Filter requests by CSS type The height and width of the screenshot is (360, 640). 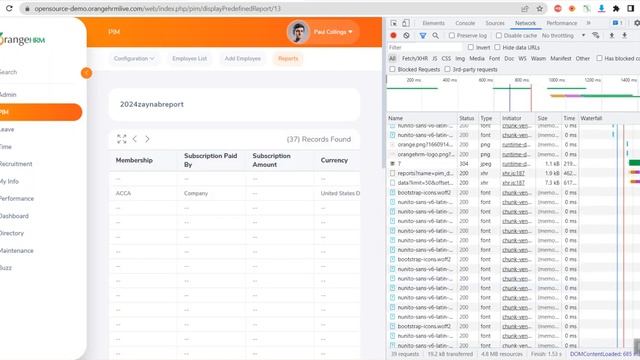point(446,58)
